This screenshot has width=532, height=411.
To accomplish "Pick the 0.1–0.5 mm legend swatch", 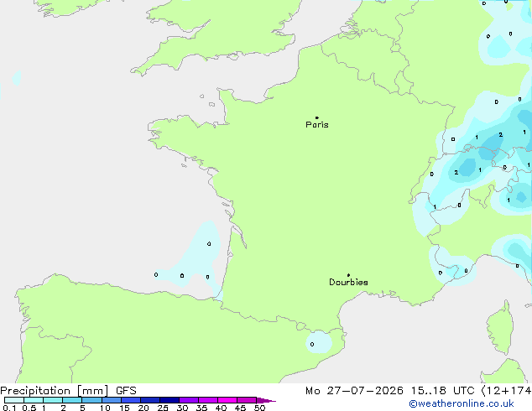I will click(14, 400).
